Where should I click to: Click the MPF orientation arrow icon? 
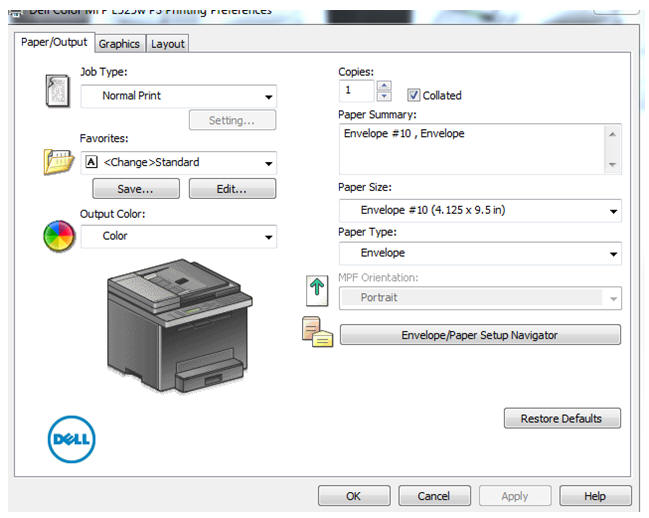pyautogui.click(x=317, y=291)
